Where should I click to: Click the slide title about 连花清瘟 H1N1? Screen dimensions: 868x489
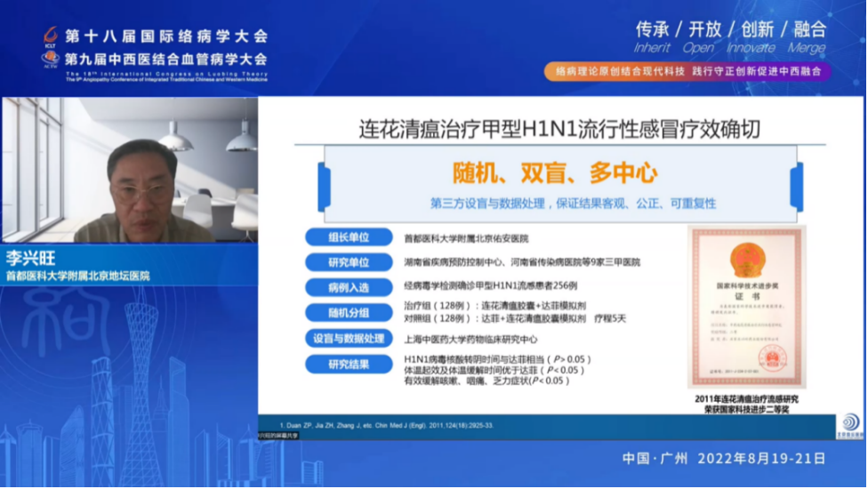pyautogui.click(x=559, y=129)
